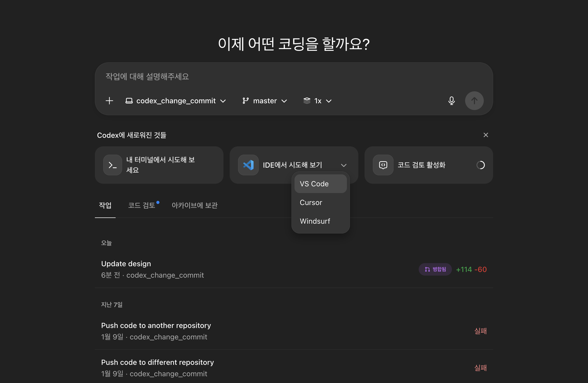Expand the 1x versions dropdown
The image size is (588, 383).
[x=318, y=101]
